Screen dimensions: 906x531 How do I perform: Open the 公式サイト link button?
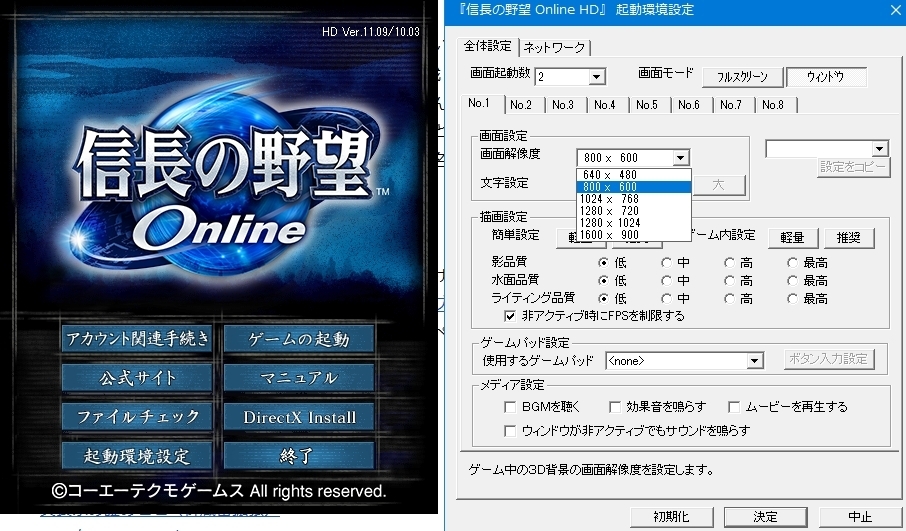[x=137, y=378]
